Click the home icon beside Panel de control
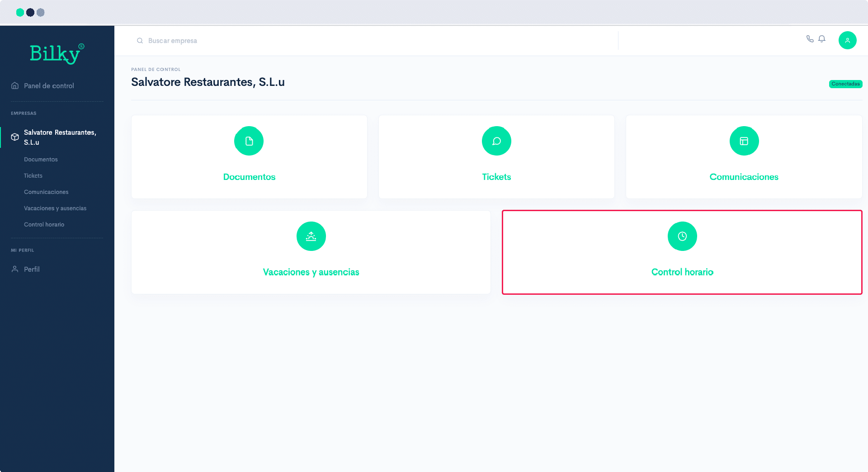The height and width of the screenshot is (472, 868). (x=15, y=85)
